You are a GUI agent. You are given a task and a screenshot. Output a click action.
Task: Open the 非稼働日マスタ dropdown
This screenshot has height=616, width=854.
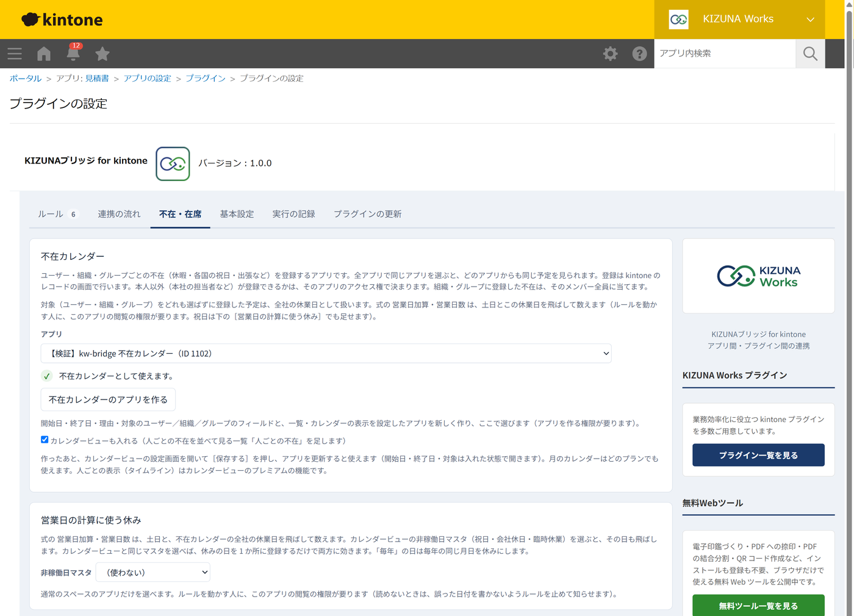(x=153, y=572)
